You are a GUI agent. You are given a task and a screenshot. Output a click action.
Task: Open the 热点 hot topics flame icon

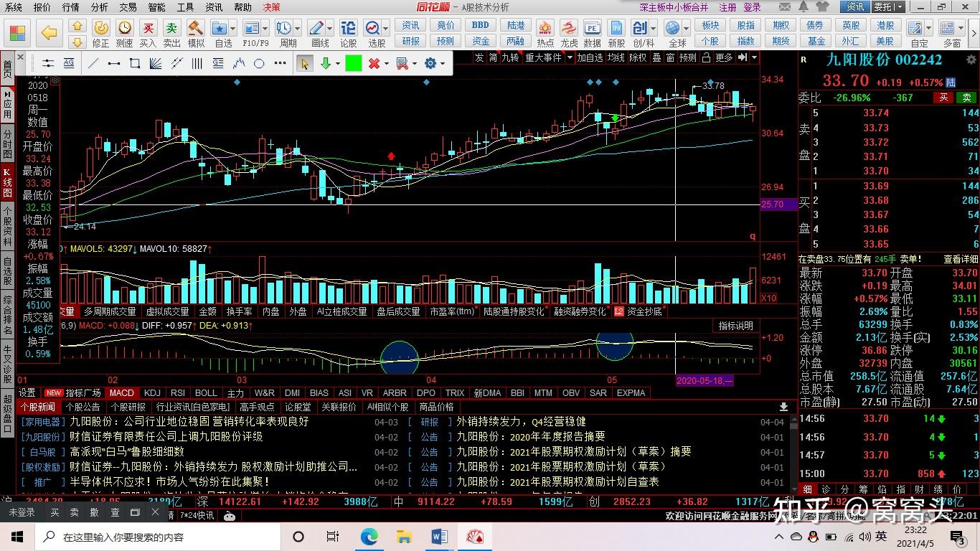545,33
